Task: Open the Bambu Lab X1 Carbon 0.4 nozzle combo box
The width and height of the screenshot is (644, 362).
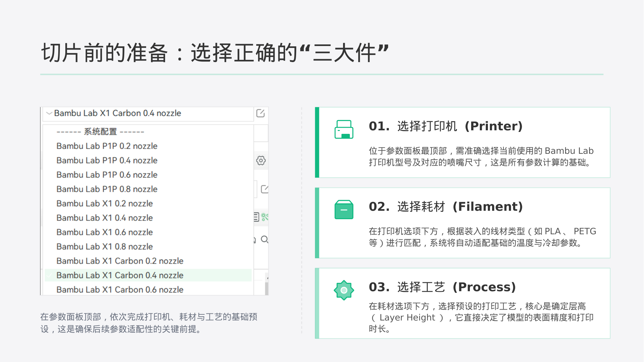Action: tap(148, 114)
